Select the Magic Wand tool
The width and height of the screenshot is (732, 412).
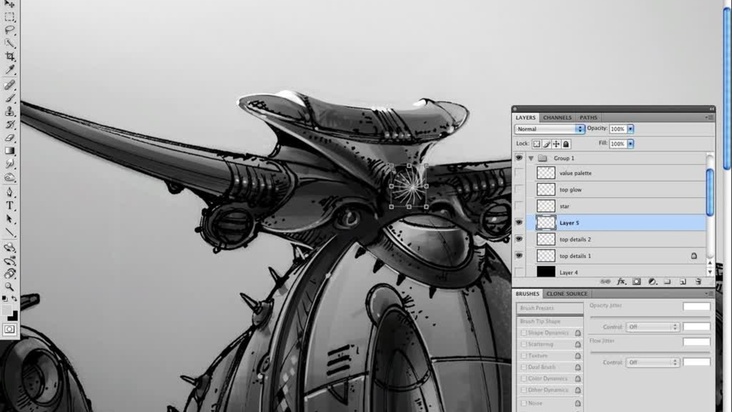pyautogui.click(x=9, y=43)
